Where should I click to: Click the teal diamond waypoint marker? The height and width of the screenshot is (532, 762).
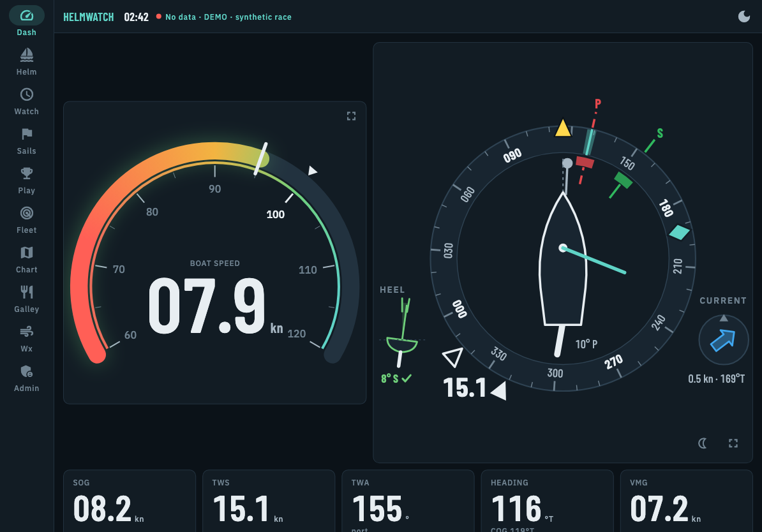tap(680, 232)
